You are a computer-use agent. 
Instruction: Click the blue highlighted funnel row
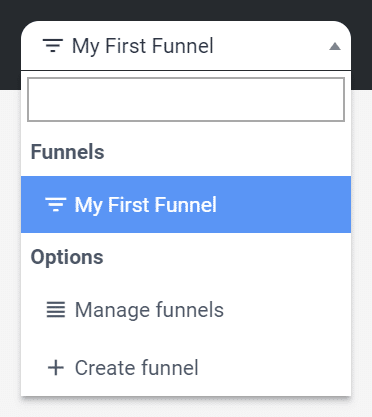click(x=186, y=204)
